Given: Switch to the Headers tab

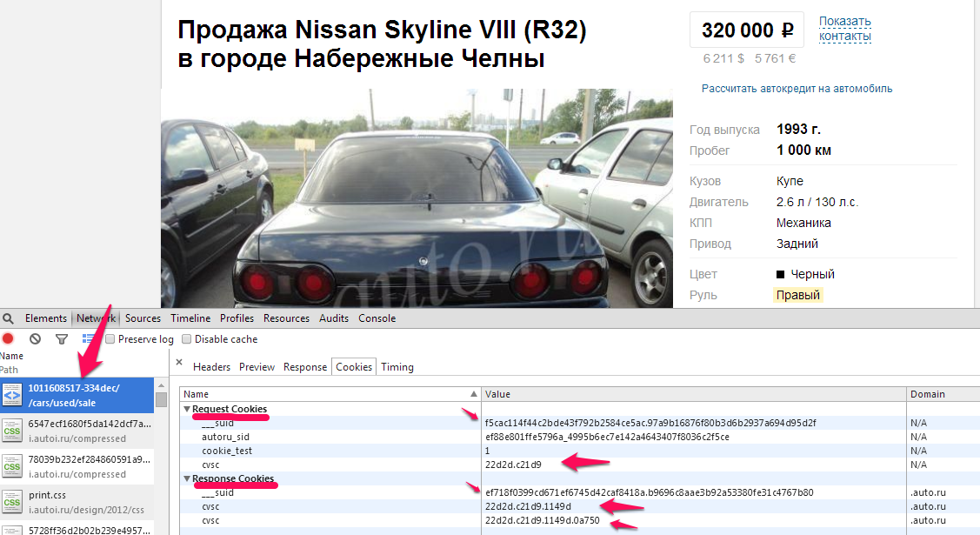Looking at the screenshot, I should coord(211,367).
